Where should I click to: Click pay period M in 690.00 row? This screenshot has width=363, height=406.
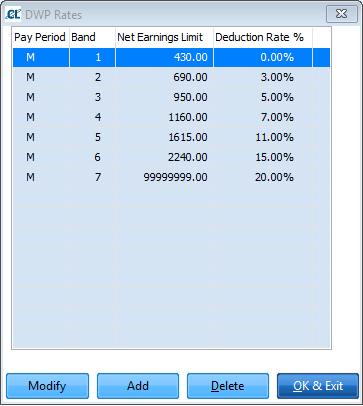pos(41,77)
